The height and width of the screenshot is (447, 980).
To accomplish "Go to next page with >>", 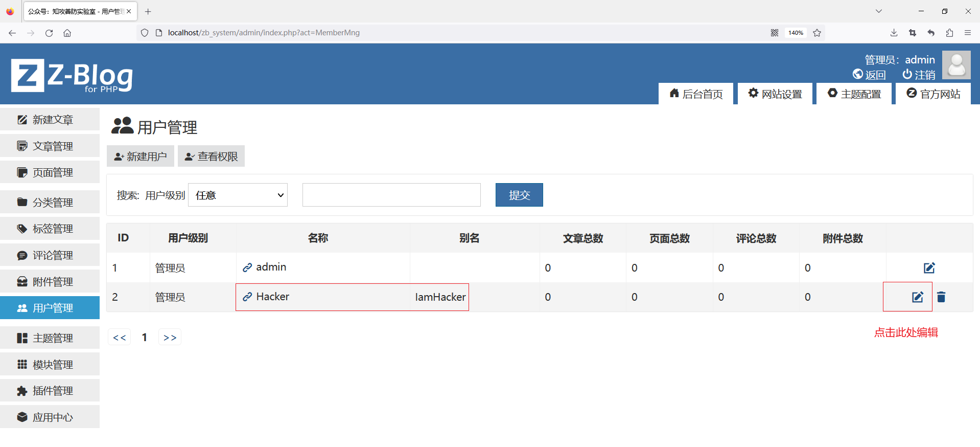I will pos(170,338).
